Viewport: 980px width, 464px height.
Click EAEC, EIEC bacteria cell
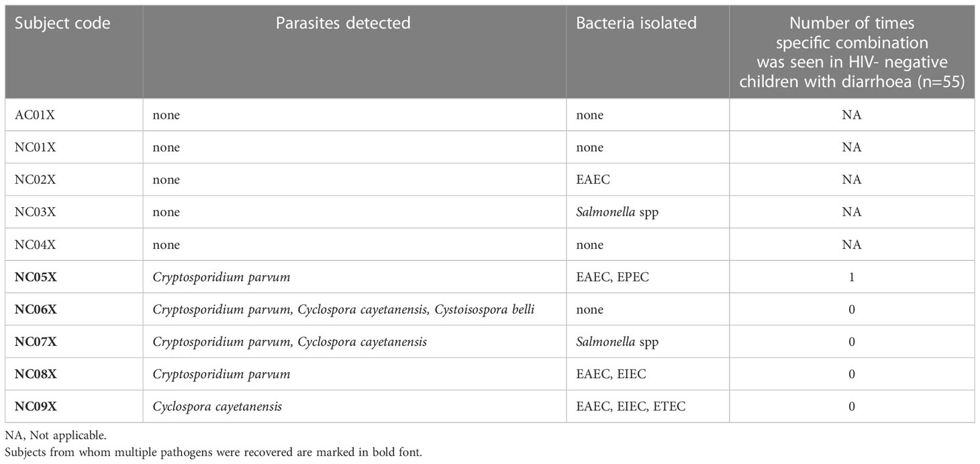(611, 374)
